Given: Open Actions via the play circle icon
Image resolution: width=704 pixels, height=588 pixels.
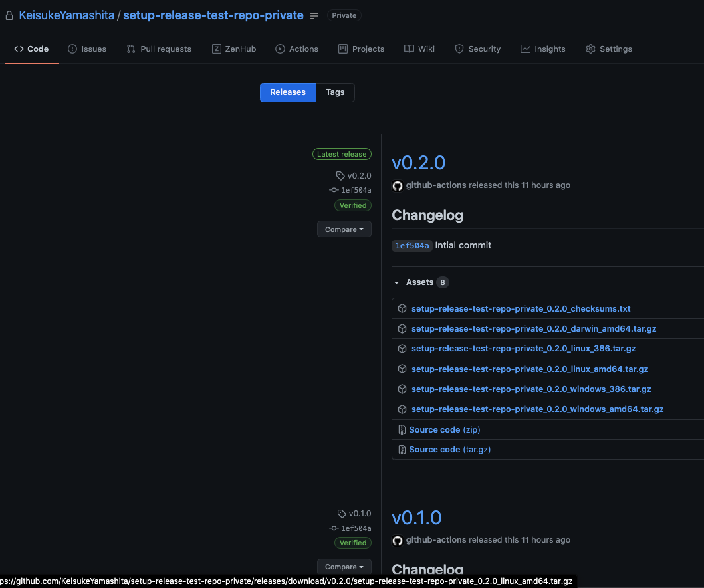Looking at the screenshot, I should 281,49.
